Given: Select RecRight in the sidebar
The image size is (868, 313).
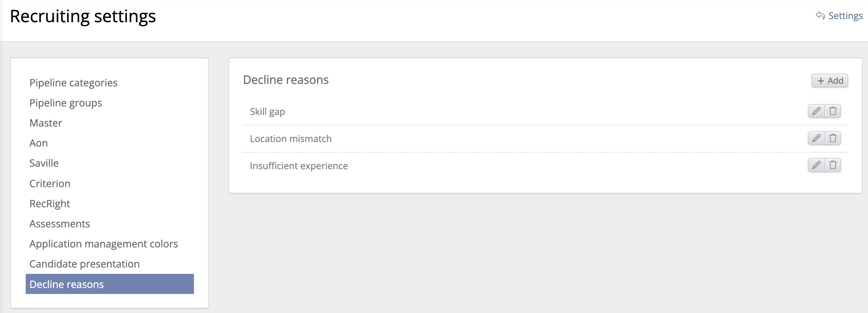Looking at the screenshot, I should point(50,204).
